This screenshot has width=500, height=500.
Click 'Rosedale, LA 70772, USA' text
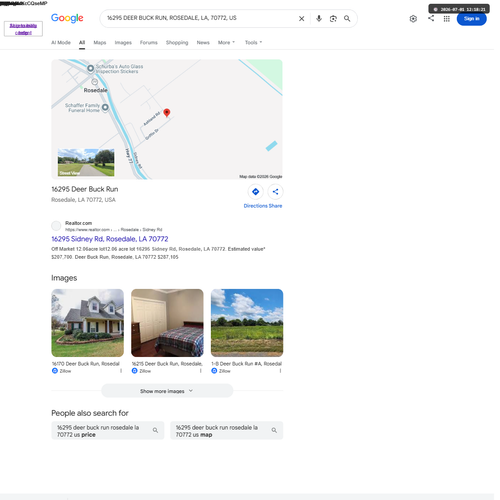83,200
